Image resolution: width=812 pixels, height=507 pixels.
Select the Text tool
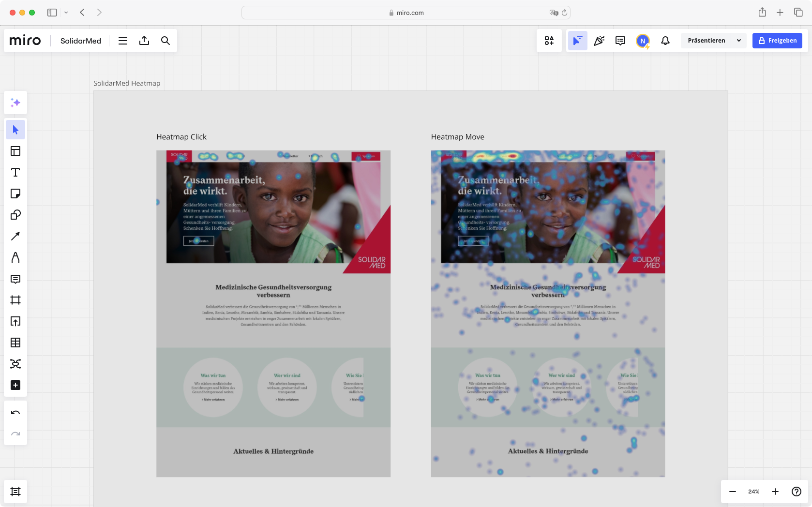(x=15, y=172)
